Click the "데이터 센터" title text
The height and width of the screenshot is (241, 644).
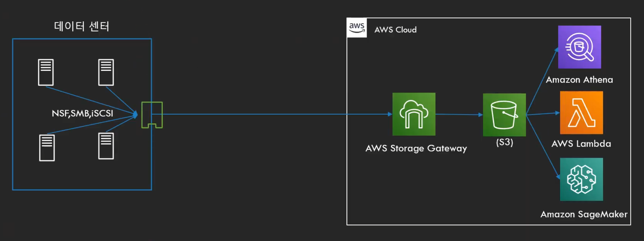pos(82,26)
